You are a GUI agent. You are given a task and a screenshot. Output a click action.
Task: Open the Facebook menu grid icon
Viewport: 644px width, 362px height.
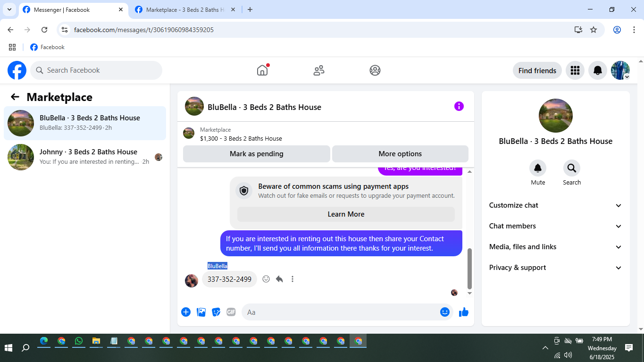(x=575, y=70)
